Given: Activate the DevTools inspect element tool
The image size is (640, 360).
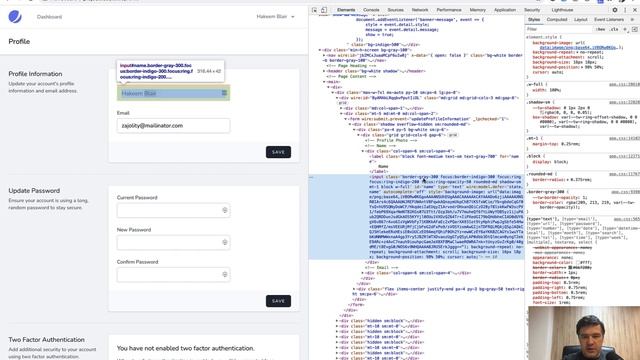Looking at the screenshot, I should 314,10.
